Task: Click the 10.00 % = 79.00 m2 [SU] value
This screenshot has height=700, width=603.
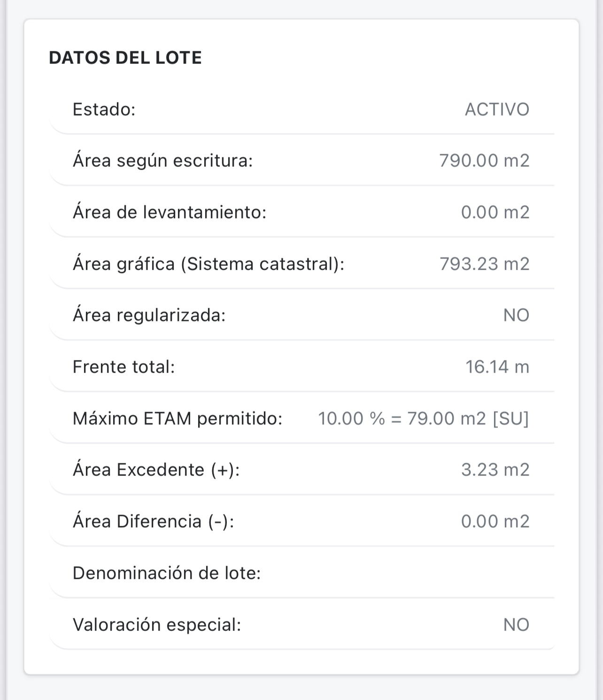Action: tap(423, 418)
